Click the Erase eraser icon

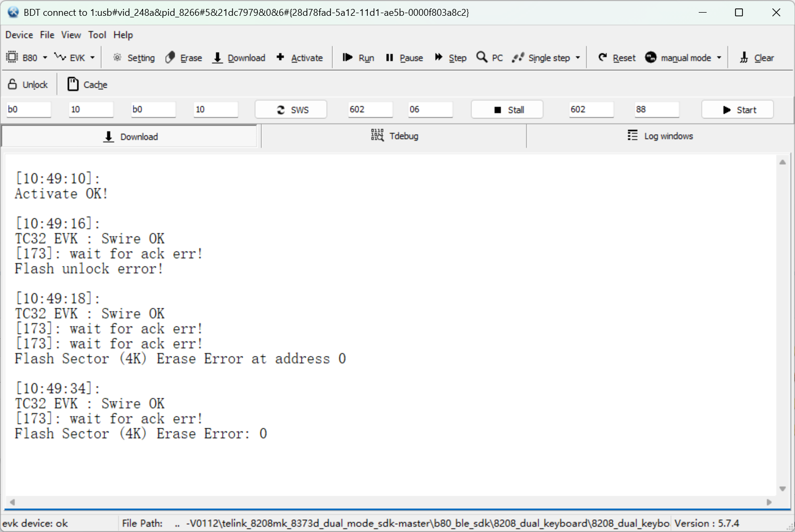point(170,57)
